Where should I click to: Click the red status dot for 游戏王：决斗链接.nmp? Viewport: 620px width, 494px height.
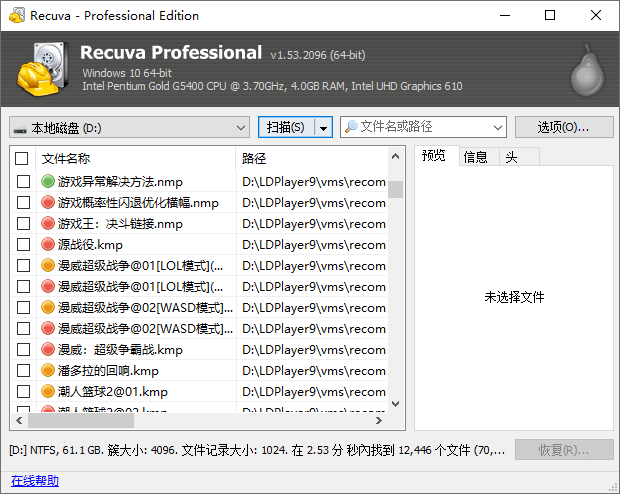[47, 223]
